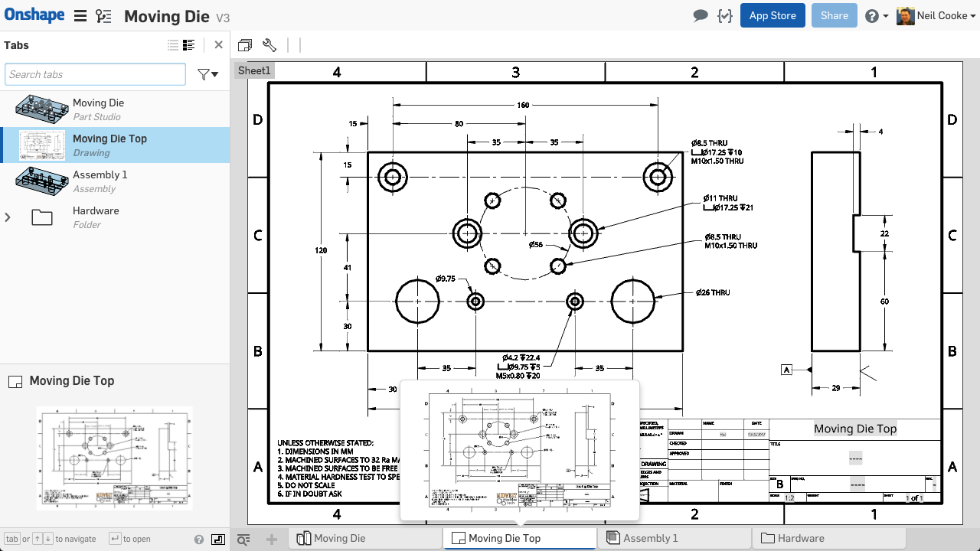Switch to the Assembly 1 bottom tab
The height and width of the screenshot is (551, 980).
tap(675, 539)
